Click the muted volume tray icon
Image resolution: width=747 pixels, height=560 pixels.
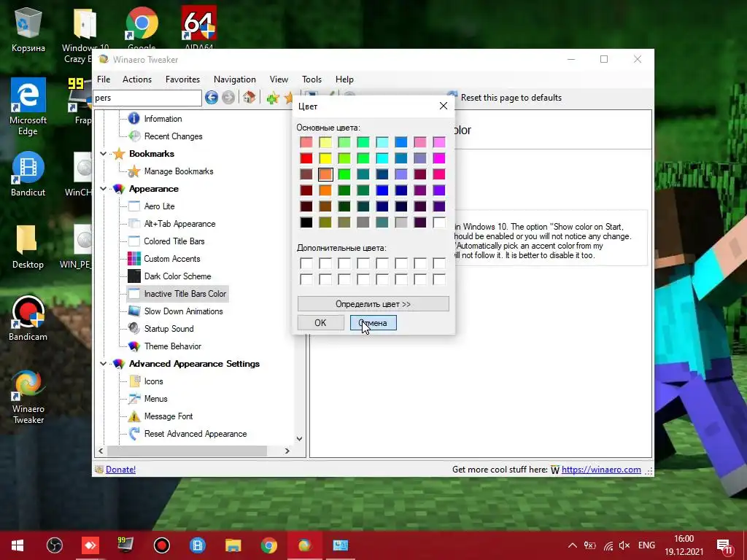[x=624, y=545]
